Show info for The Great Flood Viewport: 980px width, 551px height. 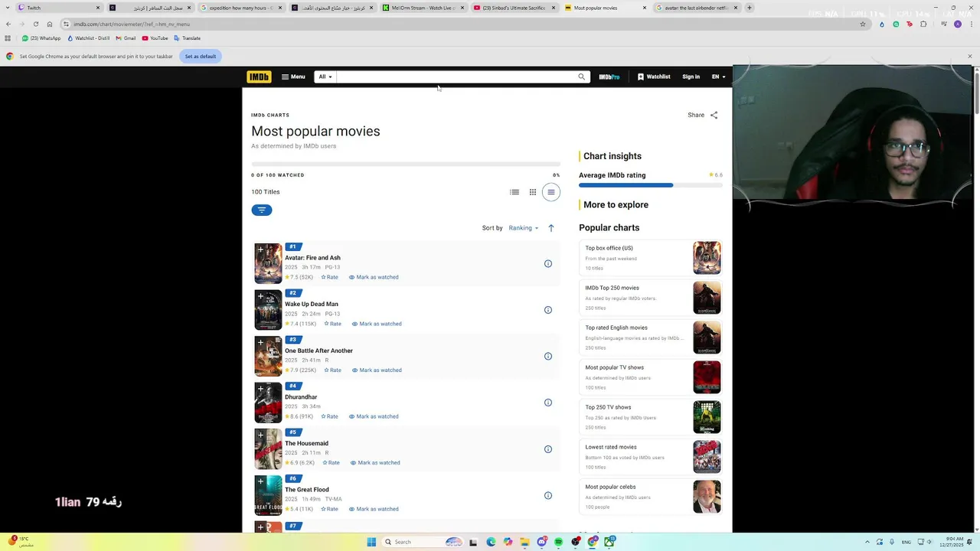click(x=548, y=495)
